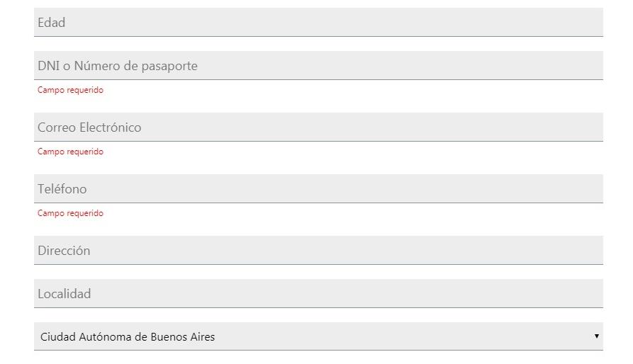Focus the Localidad input field
The image size is (633, 364).
(318, 294)
